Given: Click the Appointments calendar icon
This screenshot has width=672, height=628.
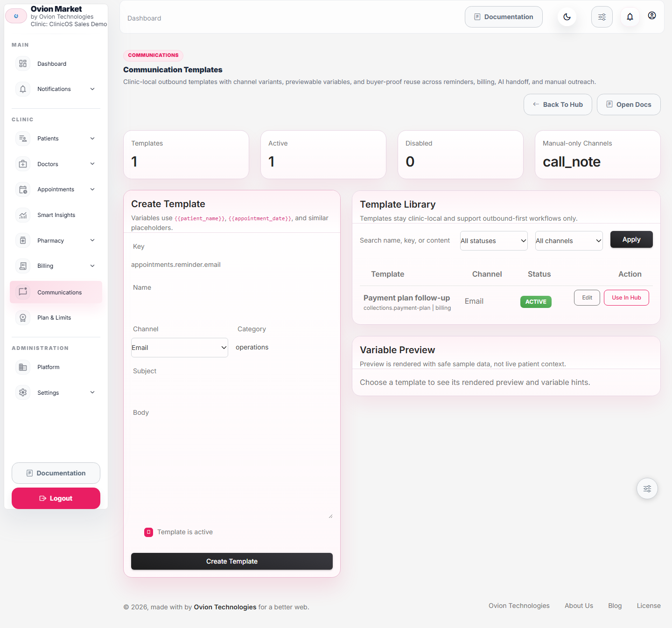Looking at the screenshot, I should pos(23,189).
